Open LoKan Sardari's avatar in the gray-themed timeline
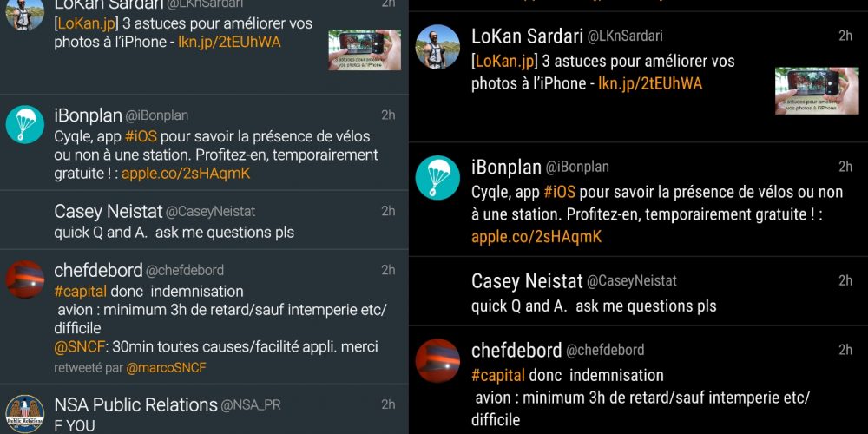The image size is (868, 434). pos(25,13)
